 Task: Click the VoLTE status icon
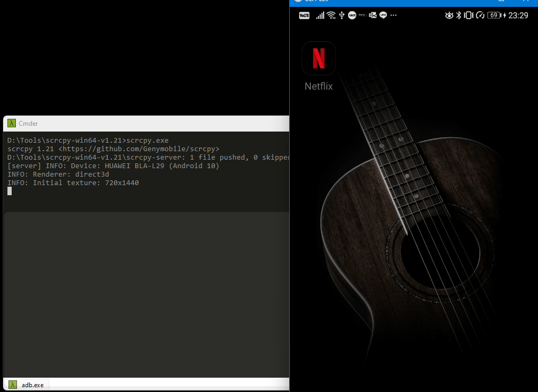(x=305, y=15)
